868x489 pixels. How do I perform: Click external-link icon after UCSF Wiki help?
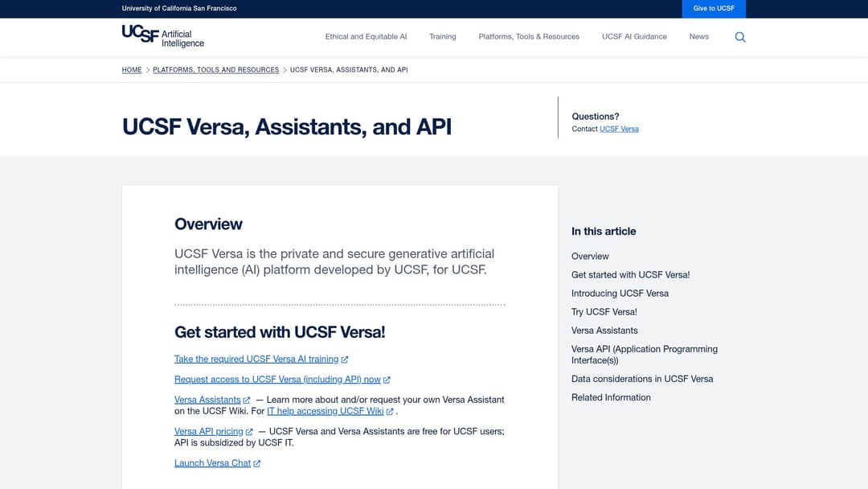(390, 412)
